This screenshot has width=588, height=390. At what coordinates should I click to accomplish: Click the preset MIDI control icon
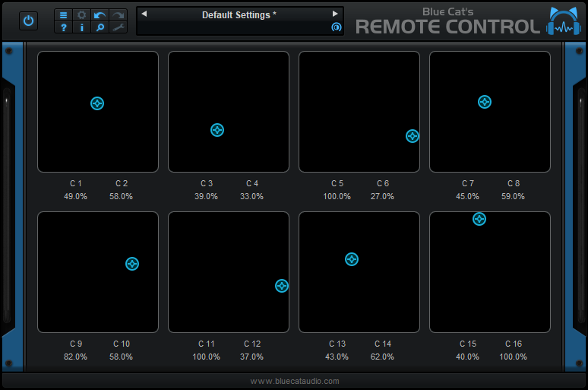pos(337,27)
